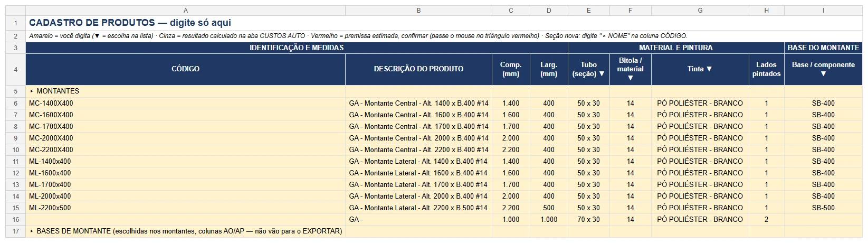Image resolution: width=868 pixels, height=243 pixels.
Task: Click gauge '14' in the ML-1400x400 row
Action: (630, 161)
